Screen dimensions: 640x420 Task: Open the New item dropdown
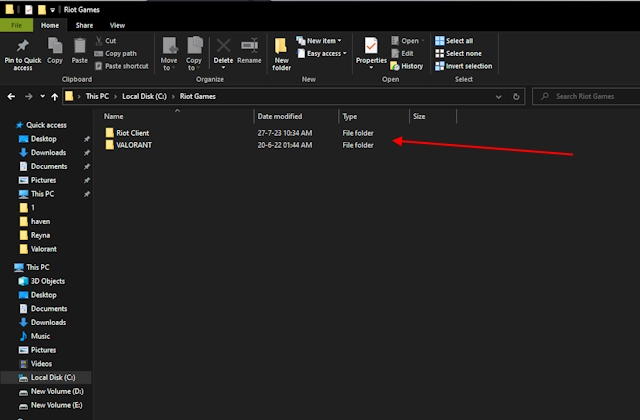[x=319, y=41]
